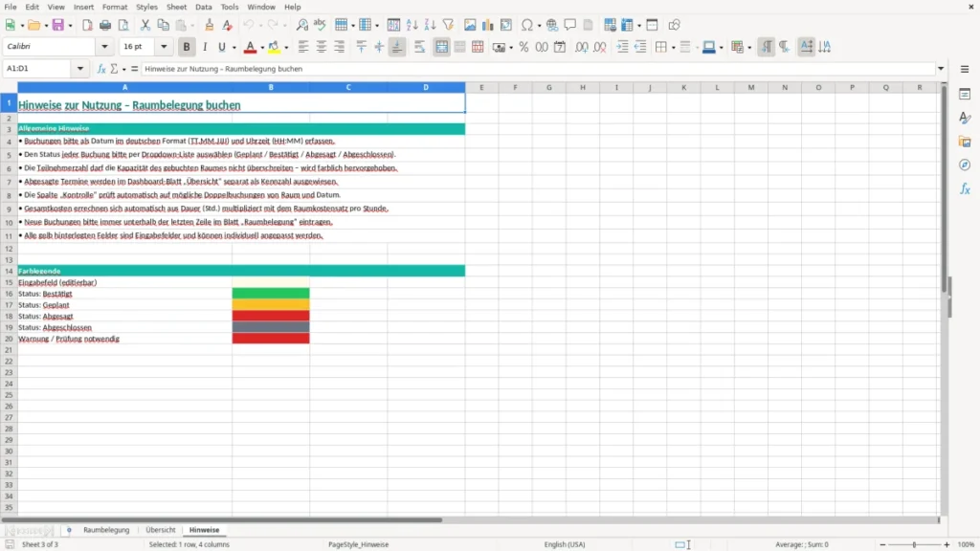
Task: Add decimal place icon
Action: tap(581, 47)
